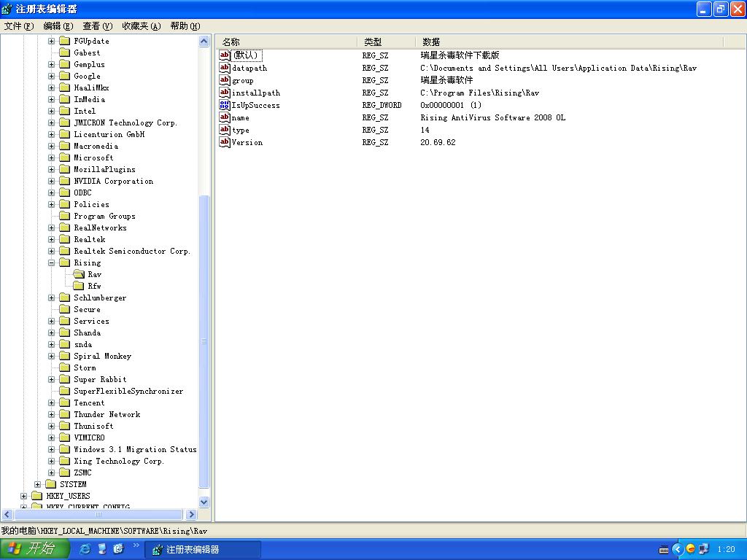
Task: Click the Policies folder icon
Action: [65, 204]
